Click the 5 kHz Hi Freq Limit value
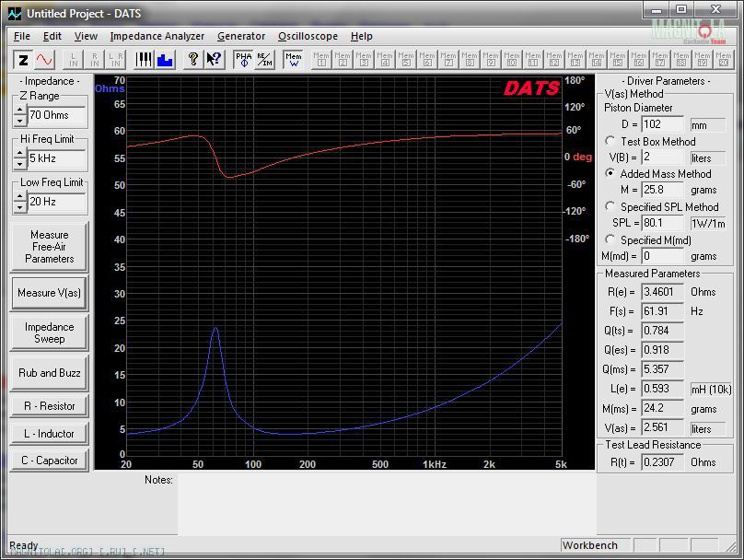The height and width of the screenshot is (560, 744). (x=56, y=158)
